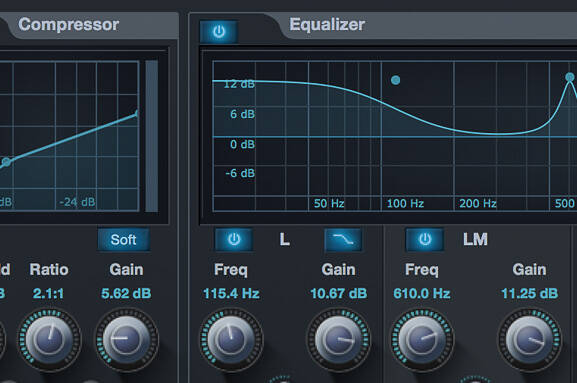Toggle the Soft knee button
Image resolution: width=577 pixels, height=383 pixels.
124,240
